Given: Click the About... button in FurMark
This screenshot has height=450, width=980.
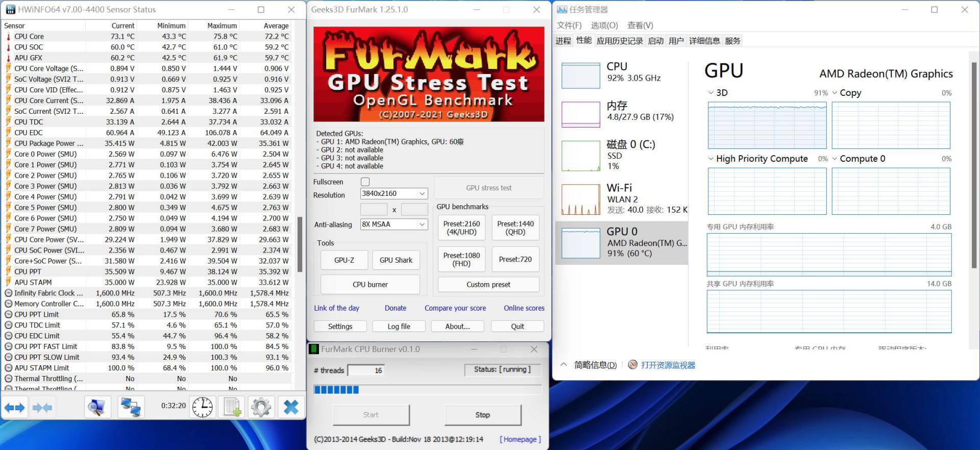Looking at the screenshot, I should [457, 327].
